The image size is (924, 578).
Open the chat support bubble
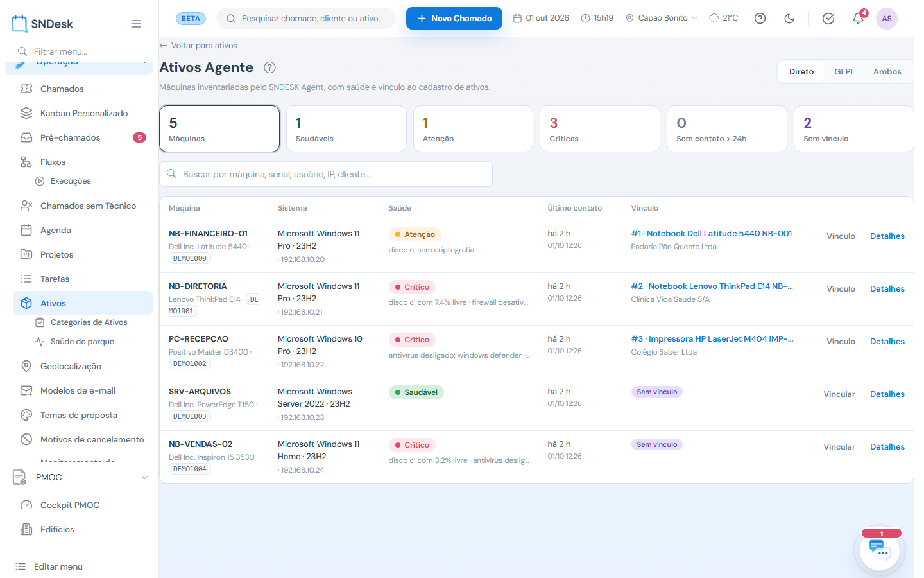coord(880,550)
